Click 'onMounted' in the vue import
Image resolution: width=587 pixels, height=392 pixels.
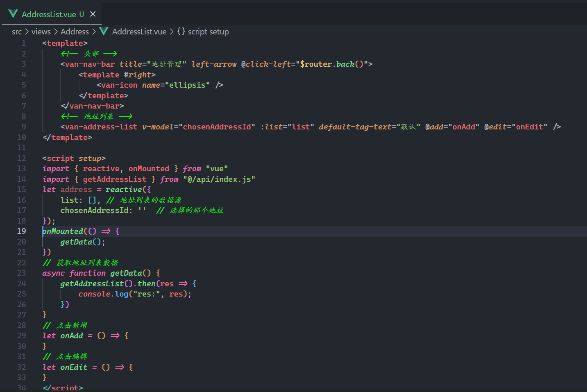tap(149, 169)
